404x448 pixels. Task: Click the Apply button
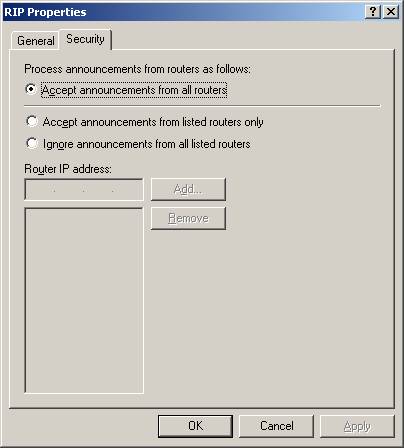(357, 426)
